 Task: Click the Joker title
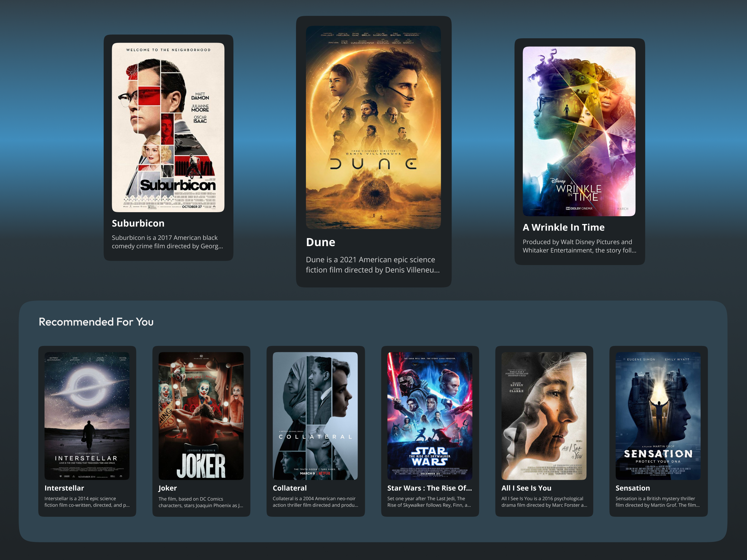[167, 488]
